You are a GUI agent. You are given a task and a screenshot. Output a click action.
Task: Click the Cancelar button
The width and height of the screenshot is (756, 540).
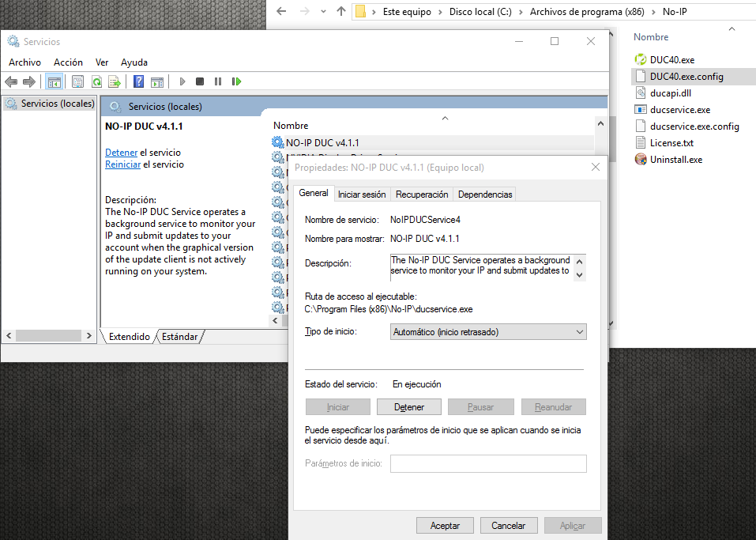point(508,526)
